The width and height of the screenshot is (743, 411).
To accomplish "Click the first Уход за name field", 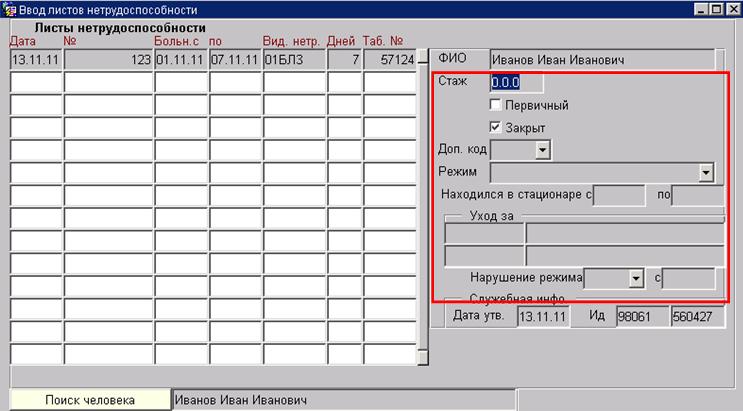I will pos(625,233).
